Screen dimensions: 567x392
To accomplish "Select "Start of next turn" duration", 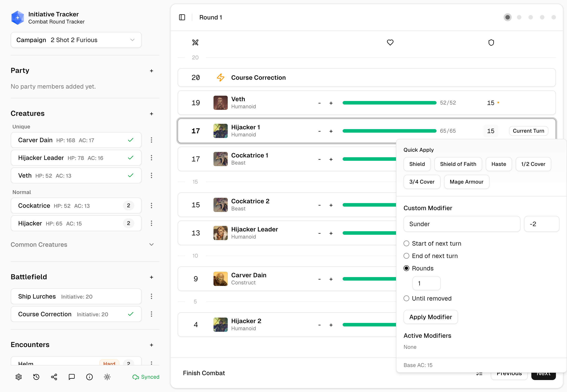I will tap(406, 243).
